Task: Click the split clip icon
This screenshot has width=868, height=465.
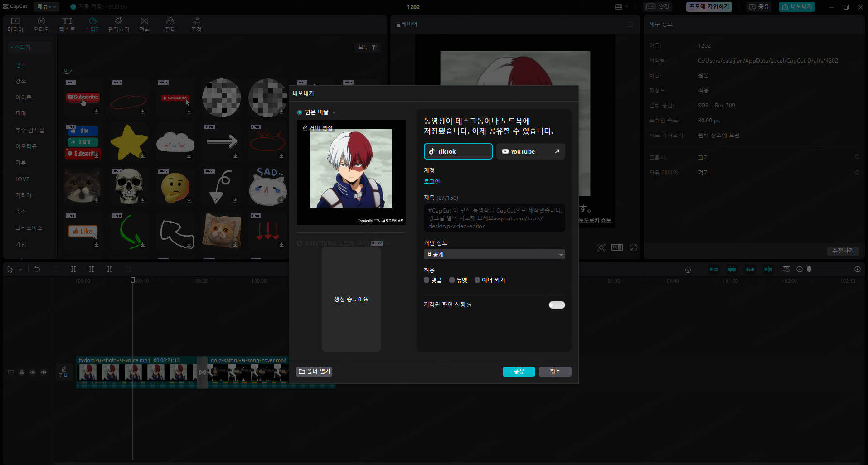Action: coord(73,269)
